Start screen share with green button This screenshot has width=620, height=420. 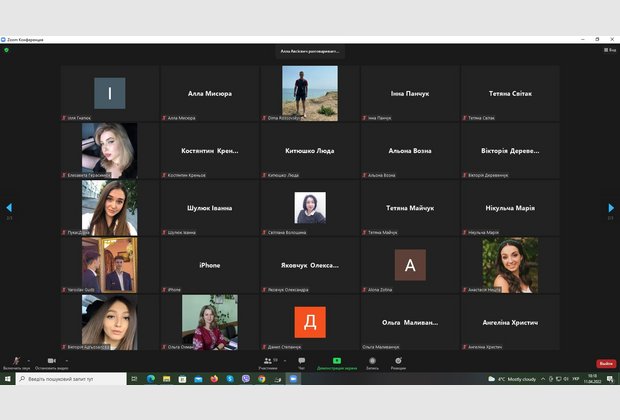pyautogui.click(x=337, y=361)
